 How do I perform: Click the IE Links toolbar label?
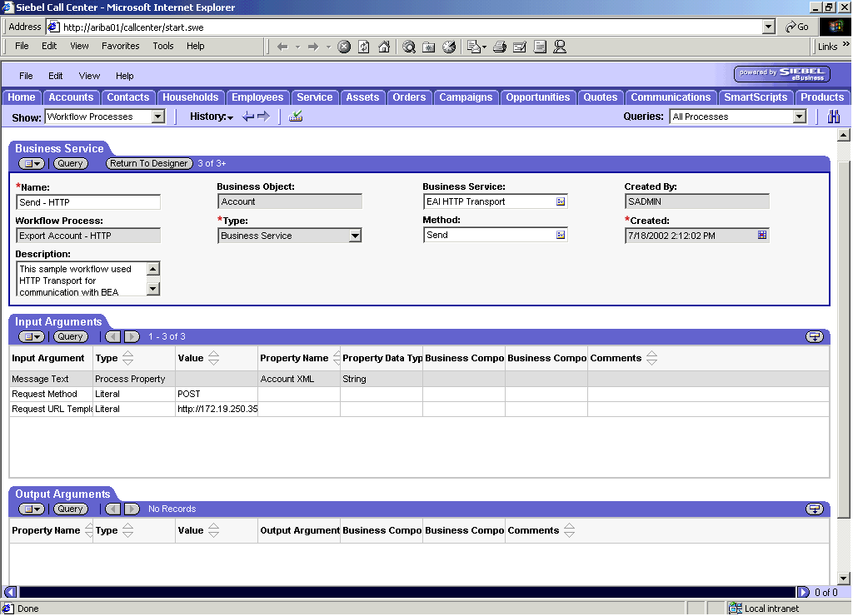pos(827,47)
